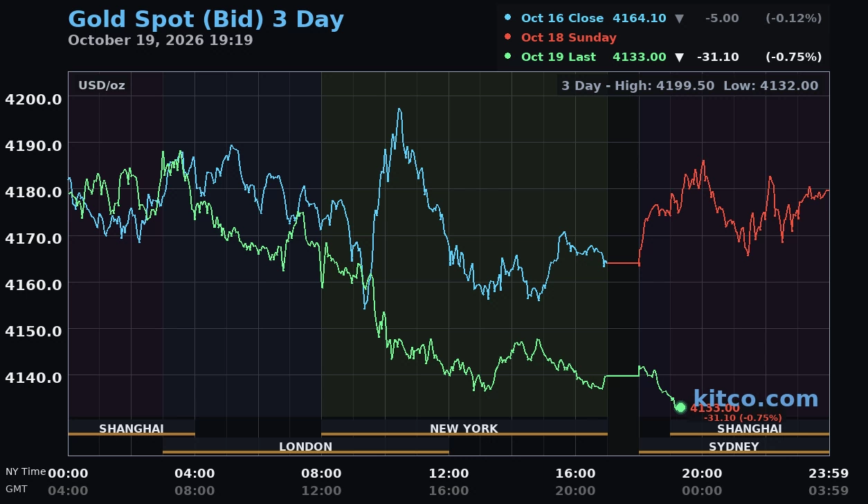Click the Oct 19 Last label
This screenshot has width=868, height=504.
coord(559,57)
